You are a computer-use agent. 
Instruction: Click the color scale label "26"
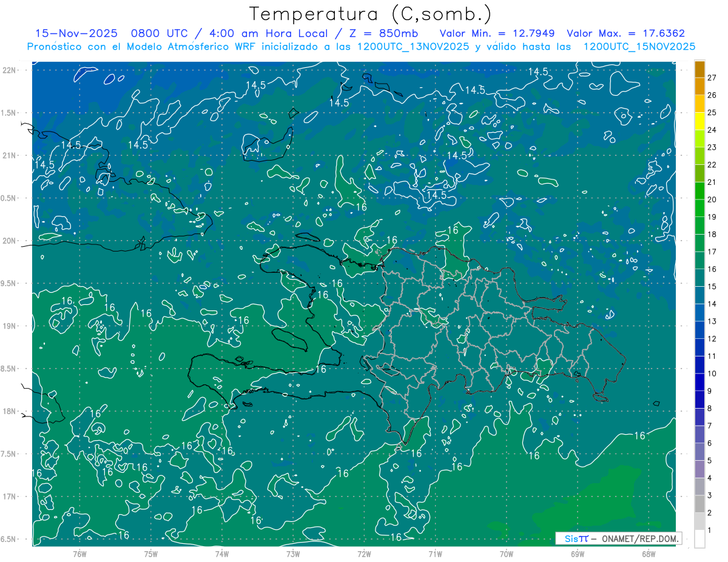712,95
